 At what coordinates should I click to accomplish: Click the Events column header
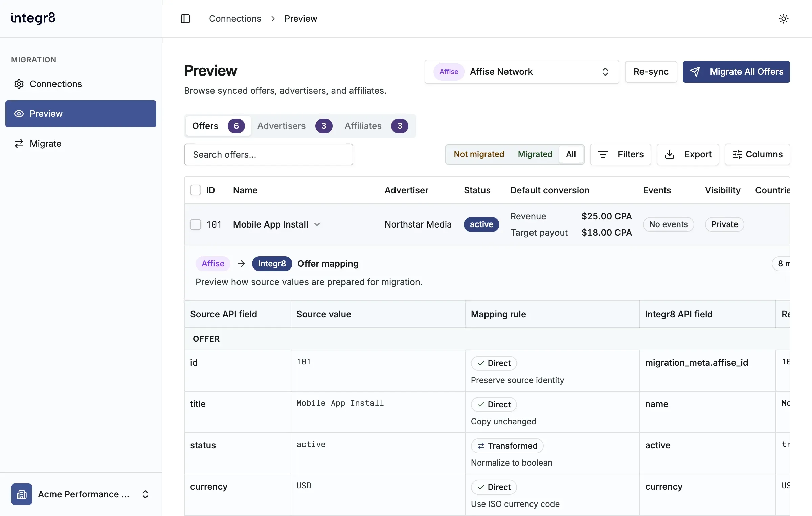click(x=657, y=190)
